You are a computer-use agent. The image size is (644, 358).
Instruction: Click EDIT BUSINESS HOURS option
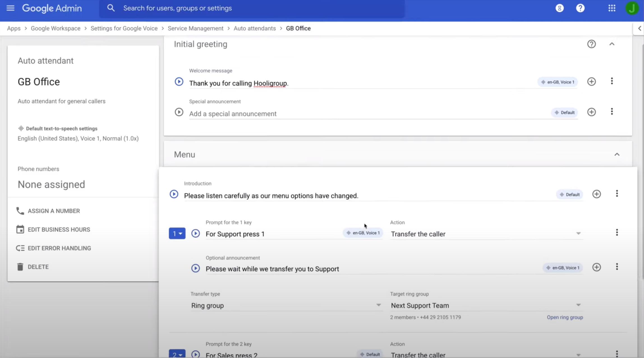59,229
